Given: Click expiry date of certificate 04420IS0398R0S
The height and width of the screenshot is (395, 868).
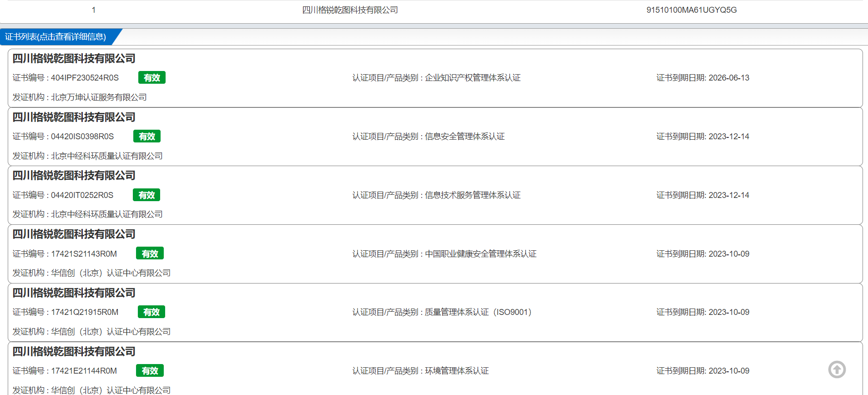Looking at the screenshot, I should click(729, 137).
